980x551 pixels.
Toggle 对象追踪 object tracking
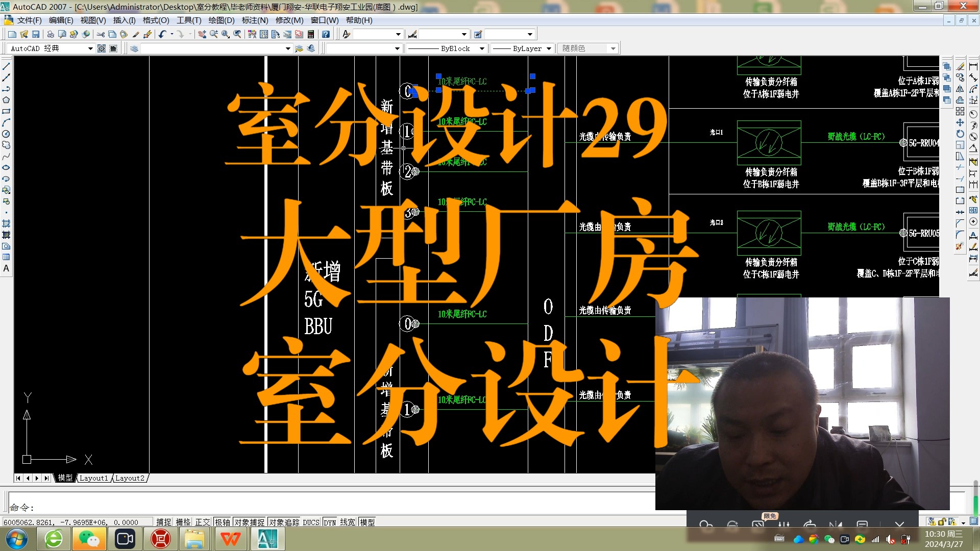284,522
